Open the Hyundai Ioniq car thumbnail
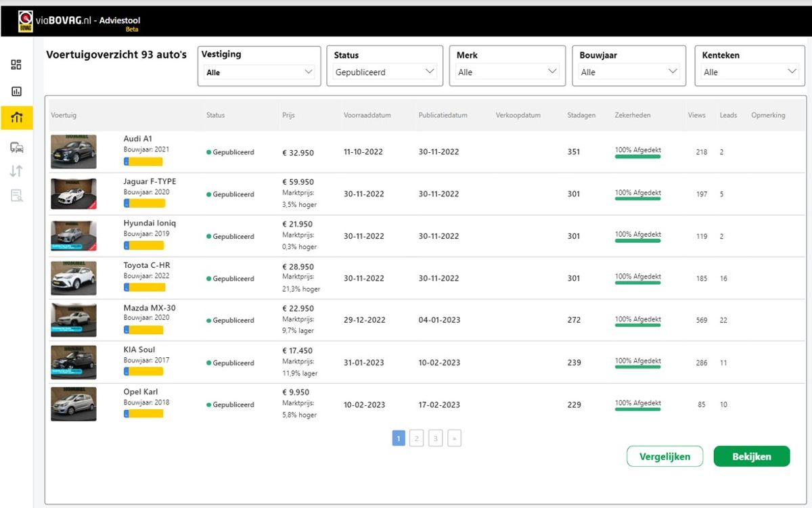The image size is (812, 508). point(73,236)
